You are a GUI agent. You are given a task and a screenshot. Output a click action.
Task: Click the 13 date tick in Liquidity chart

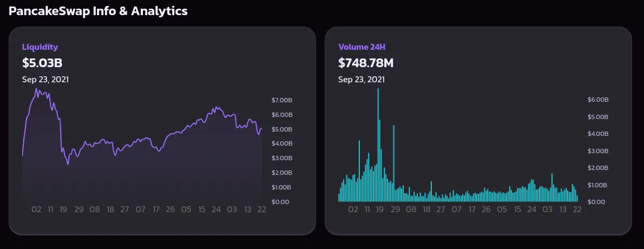(248, 209)
